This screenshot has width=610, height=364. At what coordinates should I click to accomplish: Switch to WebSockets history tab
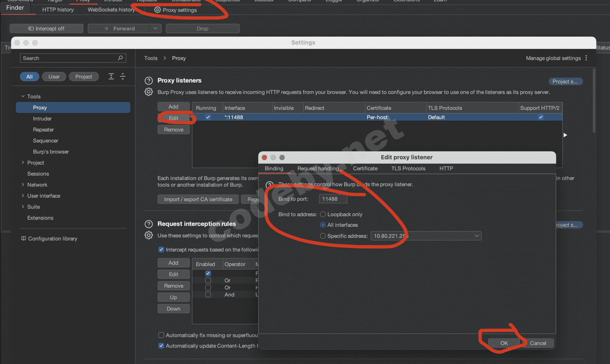[x=111, y=10]
